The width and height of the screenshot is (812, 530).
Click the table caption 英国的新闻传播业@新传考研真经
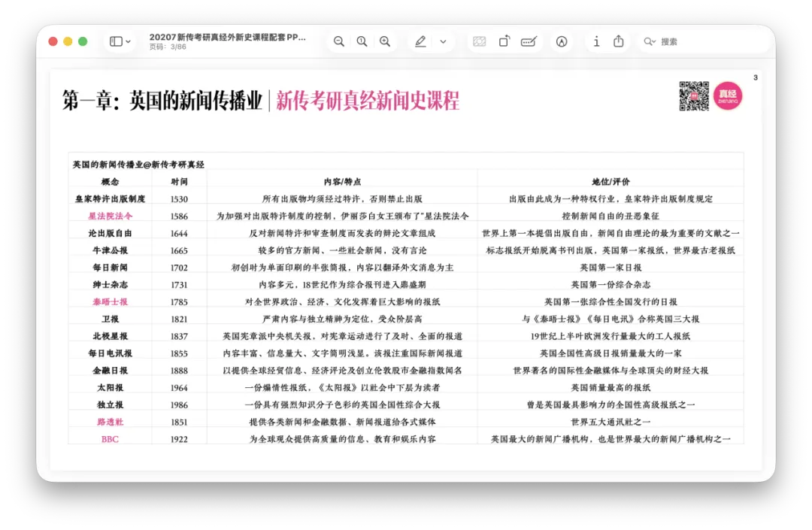click(x=138, y=165)
